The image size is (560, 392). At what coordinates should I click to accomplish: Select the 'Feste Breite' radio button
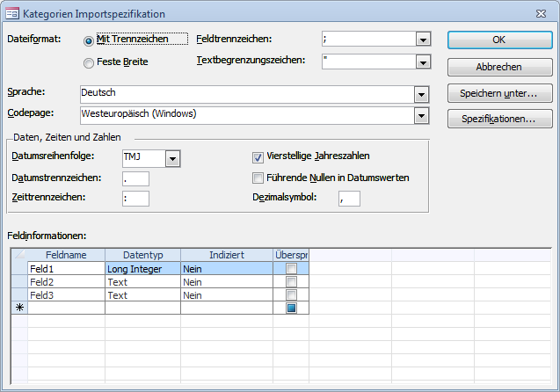pos(89,62)
